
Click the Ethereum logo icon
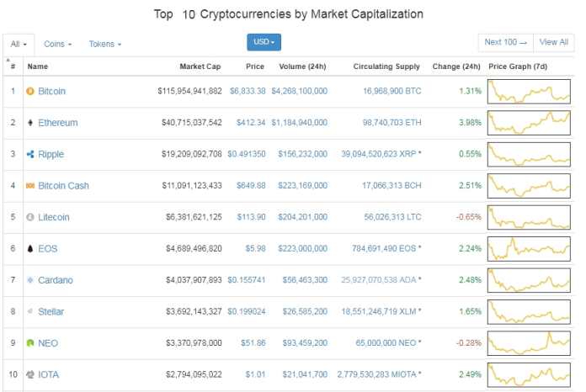point(30,123)
